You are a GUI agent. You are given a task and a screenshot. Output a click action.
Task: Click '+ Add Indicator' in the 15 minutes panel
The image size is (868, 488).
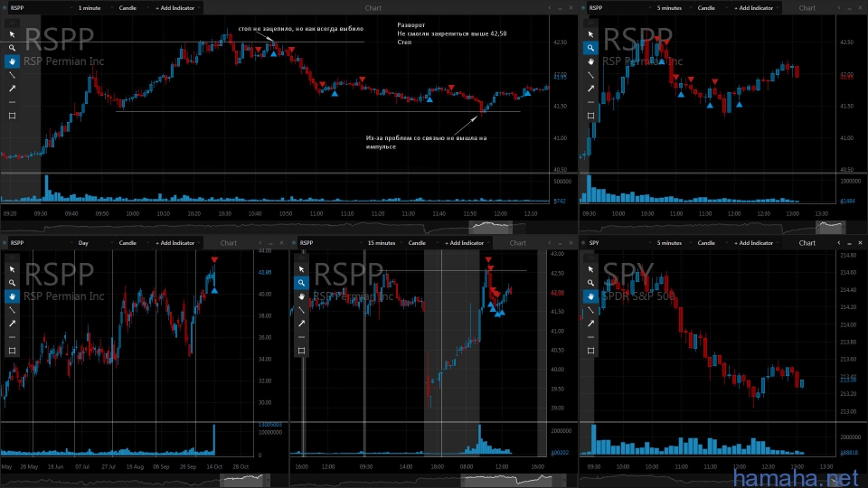[465, 243]
